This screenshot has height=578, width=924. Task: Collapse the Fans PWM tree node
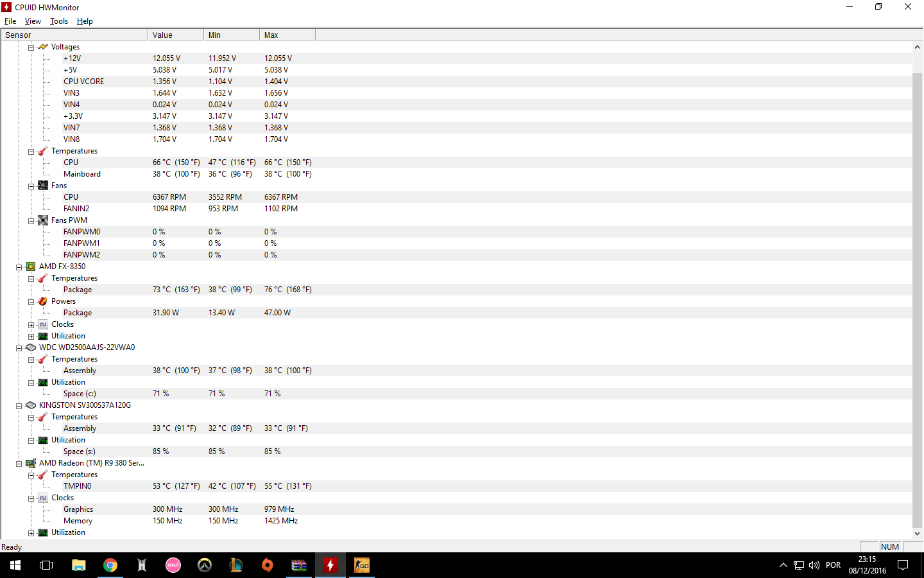point(31,221)
